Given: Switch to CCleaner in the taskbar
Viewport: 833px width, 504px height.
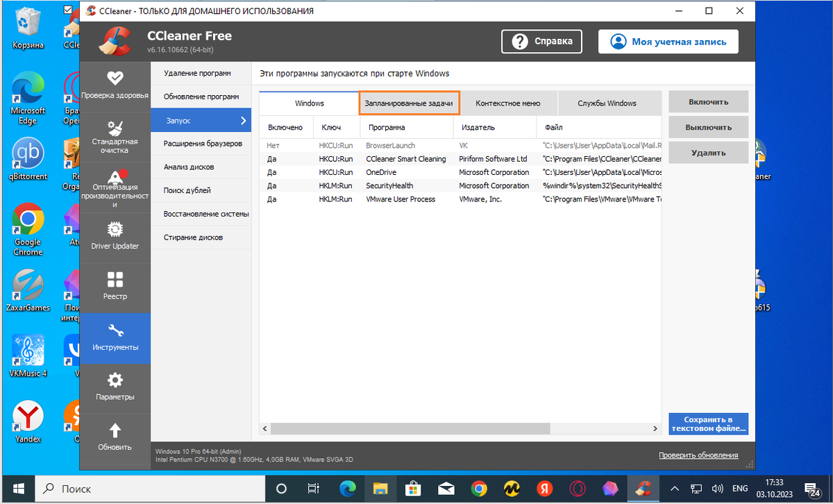Looking at the screenshot, I should coord(643,489).
